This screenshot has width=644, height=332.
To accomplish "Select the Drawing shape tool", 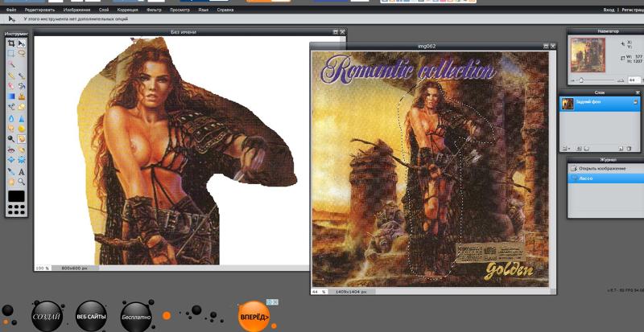I will click(22, 107).
